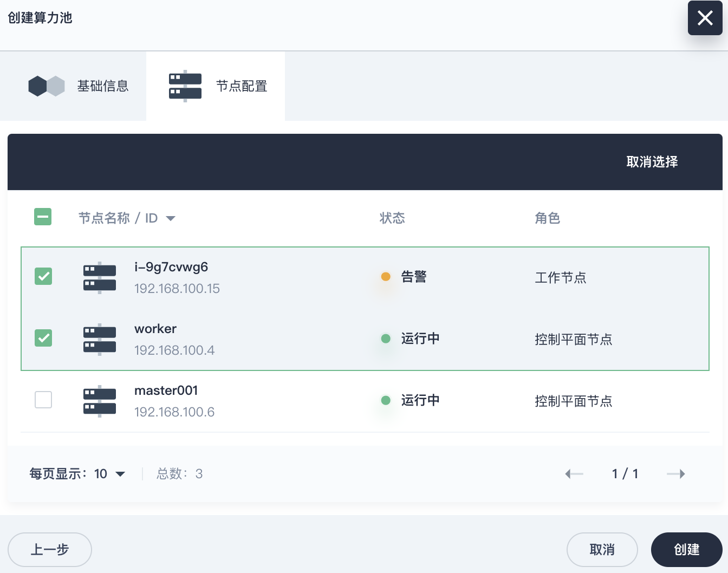Expand the 每页显示 page size dropdown
Image resolution: width=728 pixels, height=573 pixels.
(120, 474)
